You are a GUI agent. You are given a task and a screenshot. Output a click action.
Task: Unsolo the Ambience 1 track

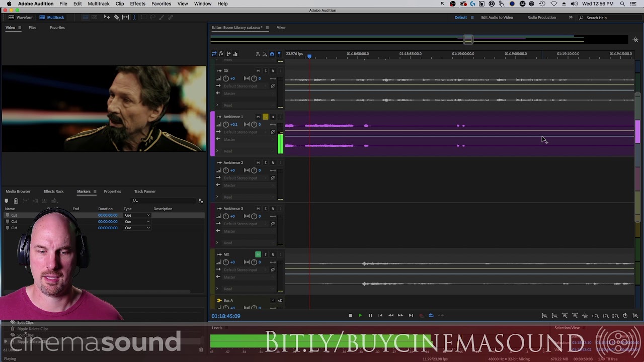[265, 117]
